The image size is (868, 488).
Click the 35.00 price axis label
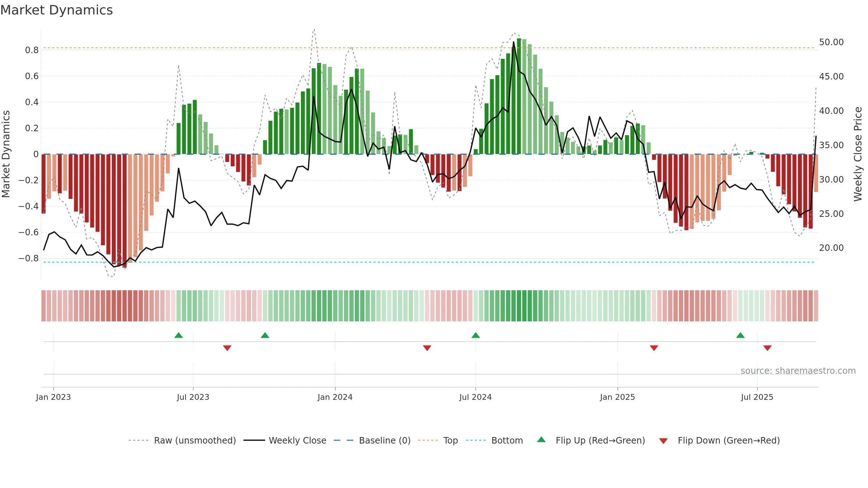pos(831,145)
